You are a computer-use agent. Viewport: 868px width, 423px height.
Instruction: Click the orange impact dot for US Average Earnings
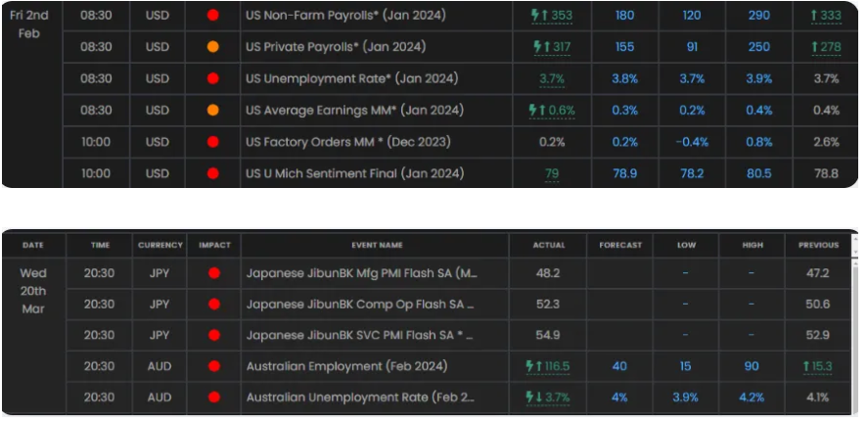(x=212, y=111)
